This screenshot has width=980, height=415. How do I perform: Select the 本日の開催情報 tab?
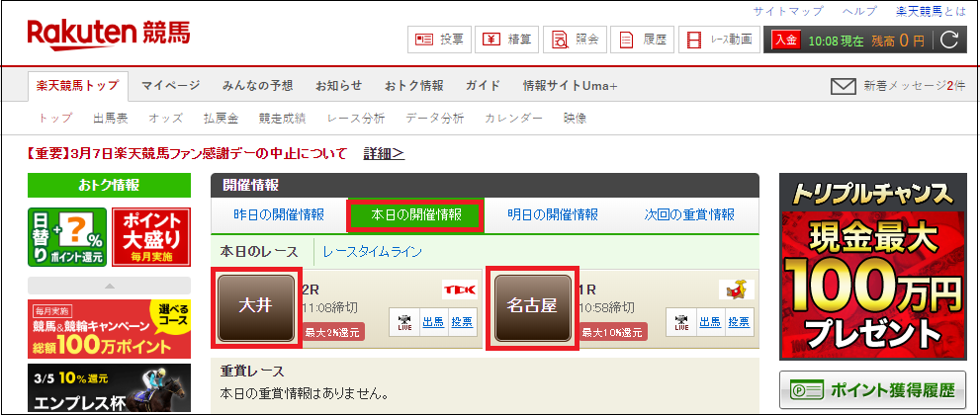[415, 215]
